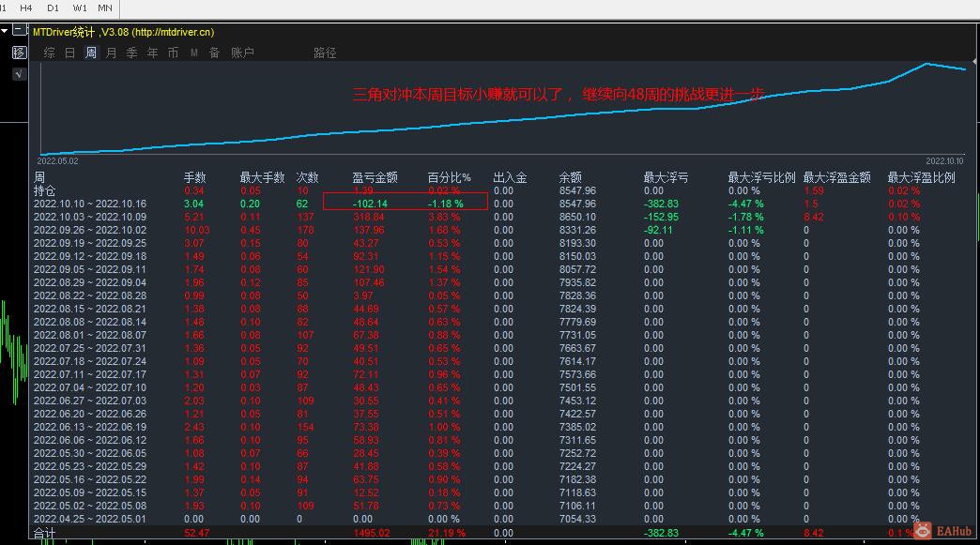Click the -1.18 % percentage value
This screenshot has width=980, height=545.
446,204
